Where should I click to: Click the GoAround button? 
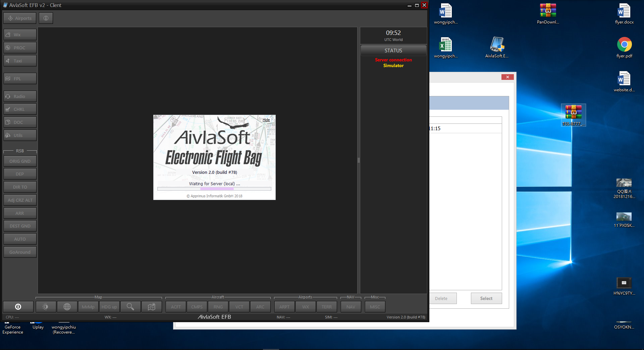tap(20, 252)
